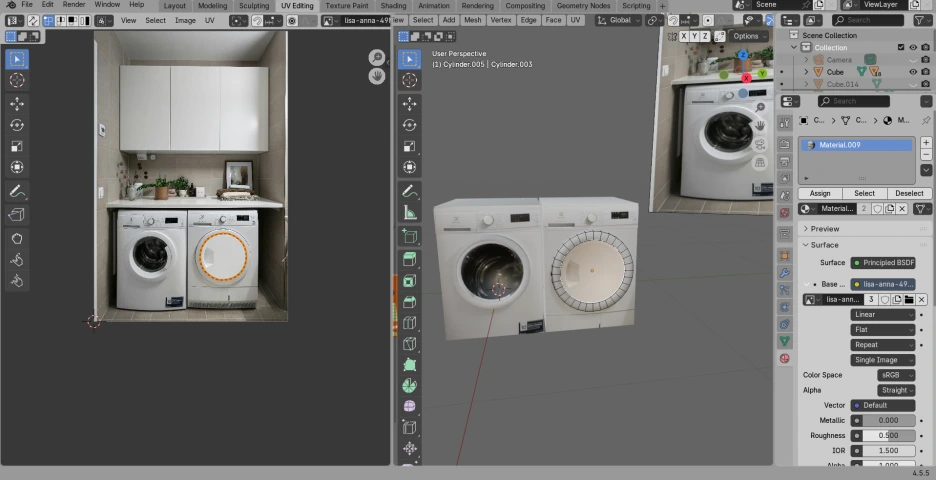Open the Render menu
This screenshot has height=480, width=936.
pyautogui.click(x=74, y=5)
